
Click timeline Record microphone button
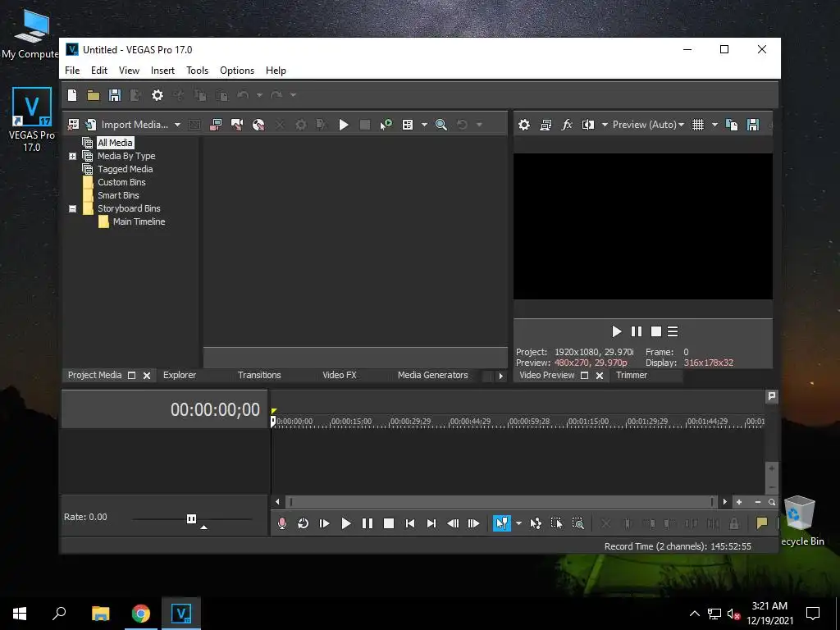282,523
